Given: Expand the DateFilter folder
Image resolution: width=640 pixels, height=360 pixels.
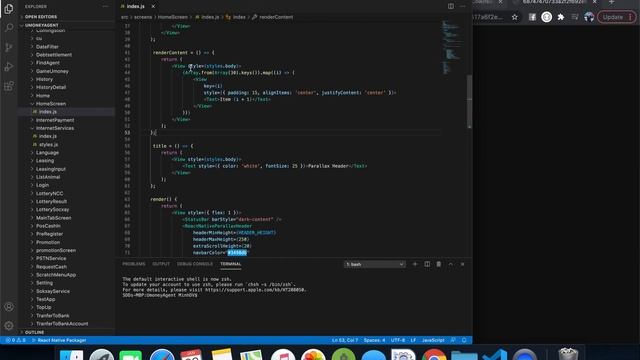Looking at the screenshot, I should coord(47,47).
